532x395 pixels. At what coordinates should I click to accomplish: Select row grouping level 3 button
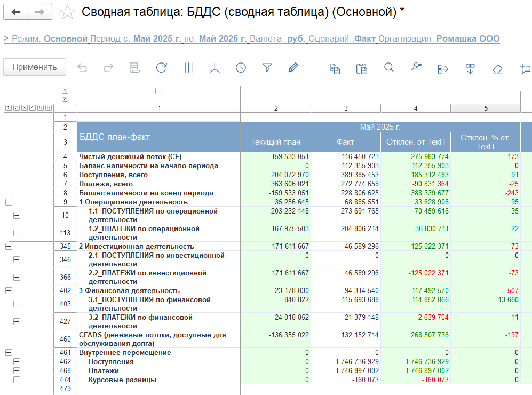pos(24,108)
